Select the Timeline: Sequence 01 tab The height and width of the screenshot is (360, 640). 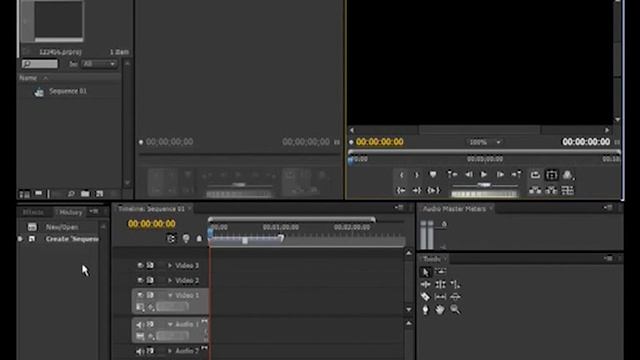pos(151,209)
